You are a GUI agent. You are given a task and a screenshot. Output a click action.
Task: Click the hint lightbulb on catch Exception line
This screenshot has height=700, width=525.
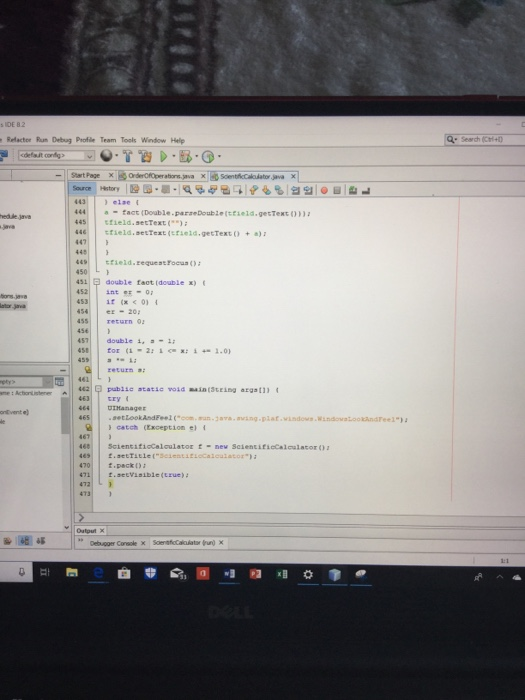coord(88,427)
